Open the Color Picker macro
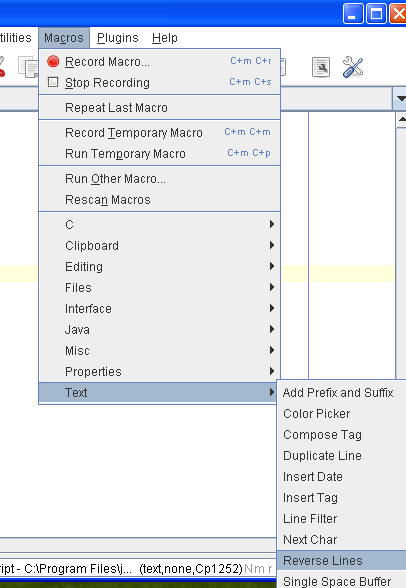Image resolution: width=406 pixels, height=588 pixels. pos(342,414)
